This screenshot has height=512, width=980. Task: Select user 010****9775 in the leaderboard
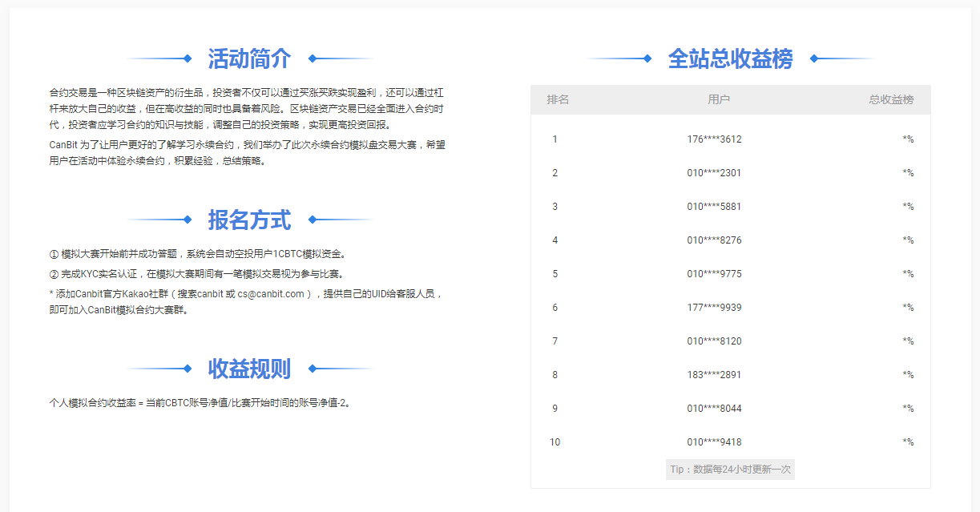click(714, 274)
